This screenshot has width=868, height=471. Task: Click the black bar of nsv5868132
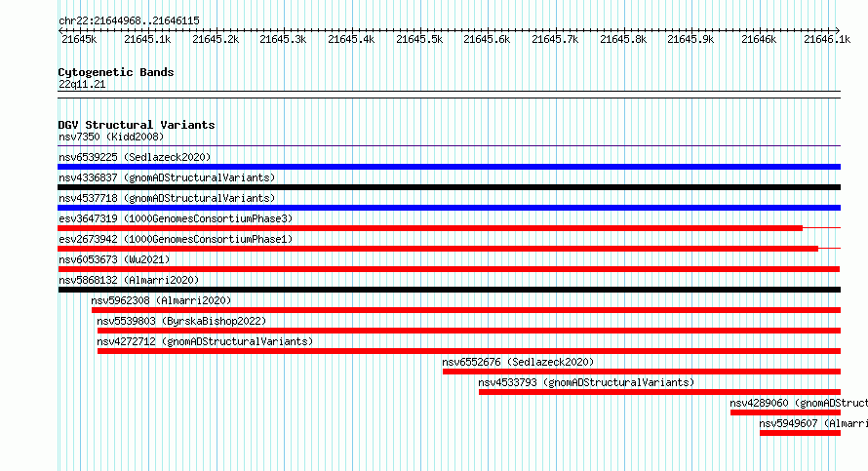(449, 290)
